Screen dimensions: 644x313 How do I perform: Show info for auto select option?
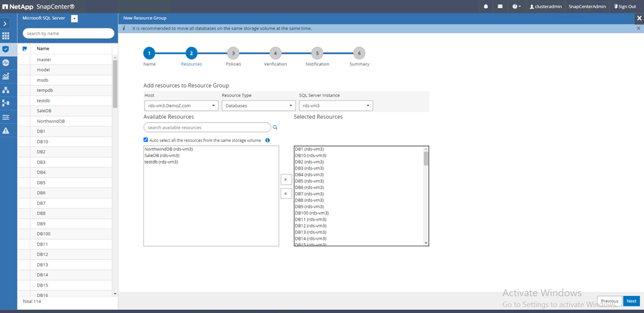268,140
